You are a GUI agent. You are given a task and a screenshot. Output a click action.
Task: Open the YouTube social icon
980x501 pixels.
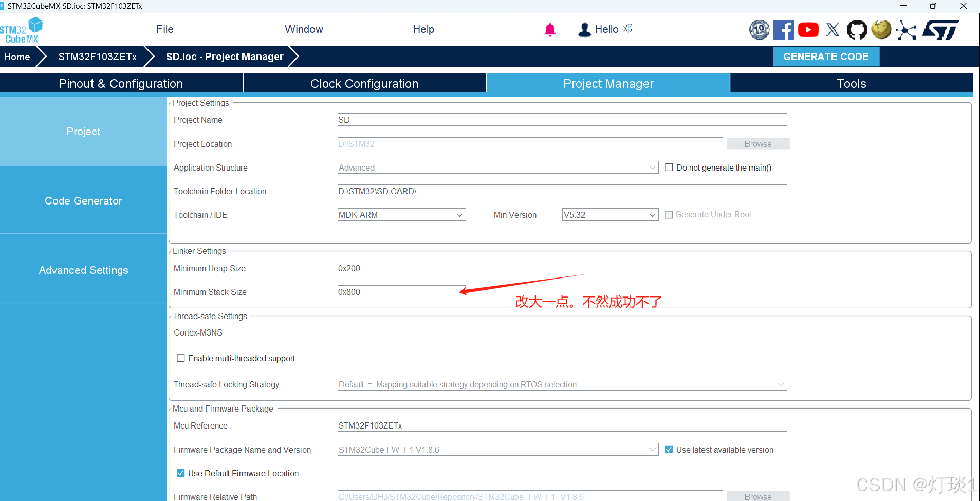coord(808,30)
